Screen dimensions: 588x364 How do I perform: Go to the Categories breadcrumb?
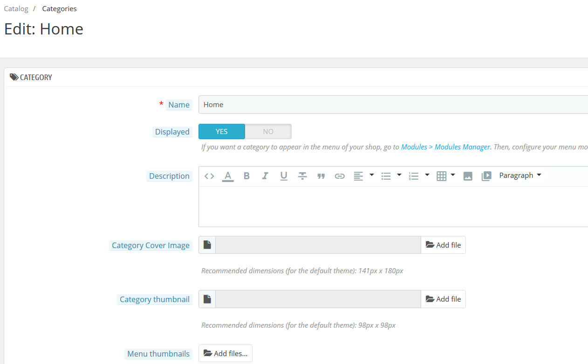[59, 8]
